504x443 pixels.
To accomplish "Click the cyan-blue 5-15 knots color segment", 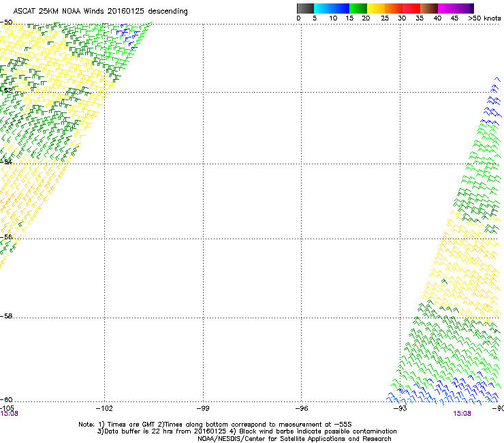I will coord(332,8).
